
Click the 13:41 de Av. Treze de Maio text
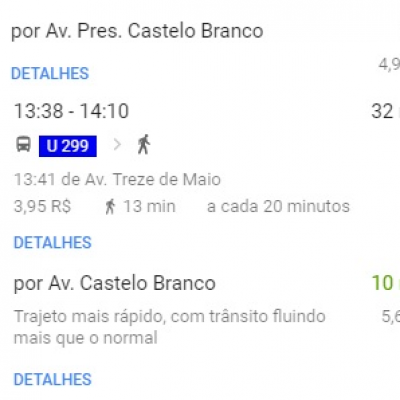[117, 179]
